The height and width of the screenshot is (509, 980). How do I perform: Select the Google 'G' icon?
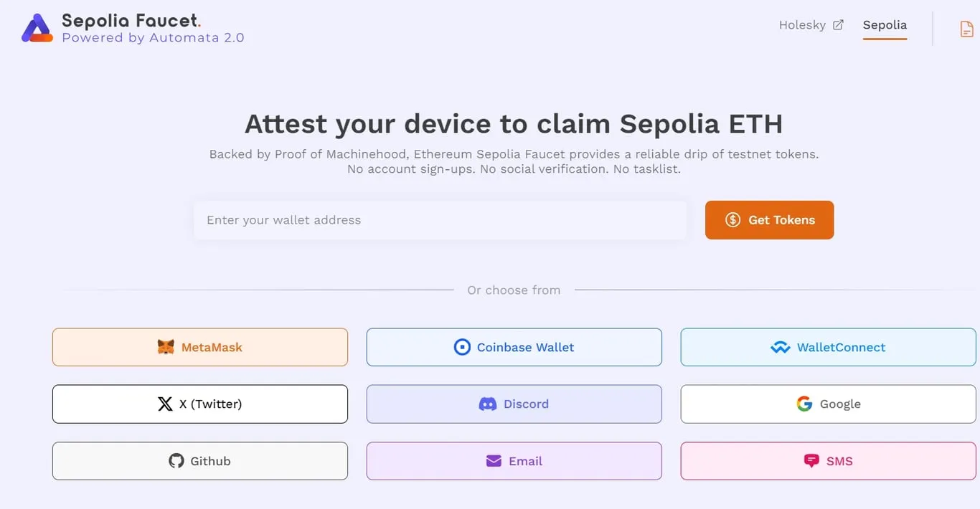point(804,403)
